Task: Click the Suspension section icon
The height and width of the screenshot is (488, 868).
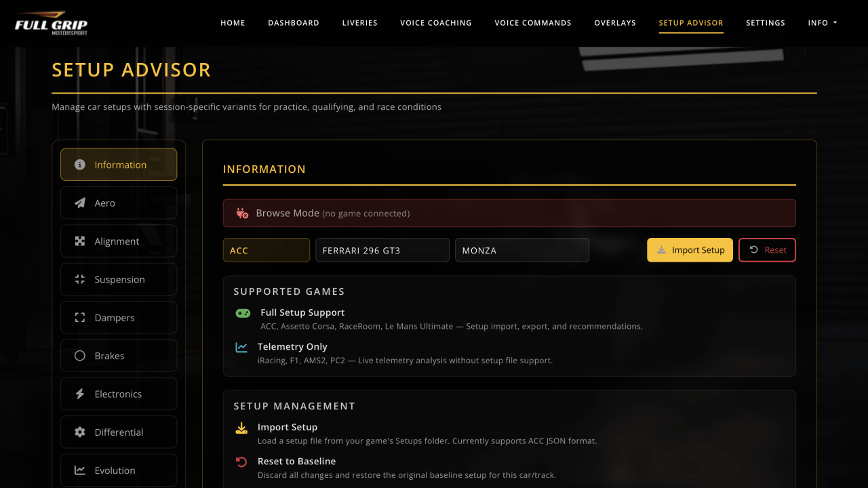Action: [79, 279]
